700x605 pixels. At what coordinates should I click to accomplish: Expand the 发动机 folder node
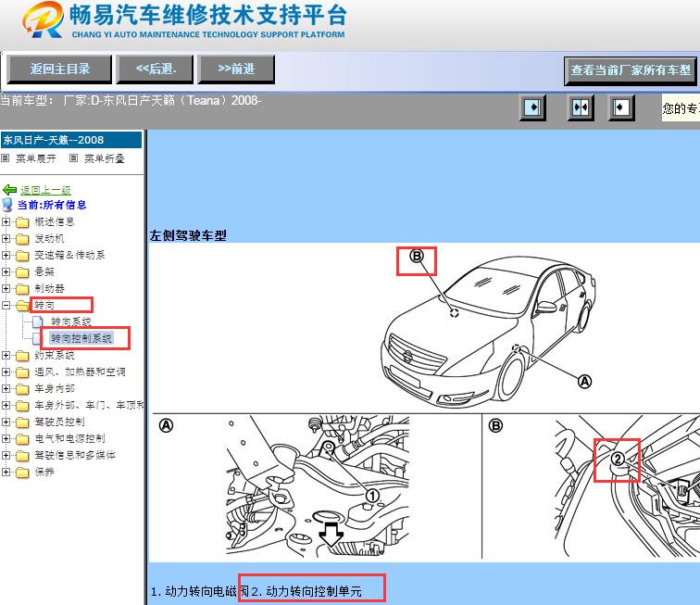click(x=6, y=239)
